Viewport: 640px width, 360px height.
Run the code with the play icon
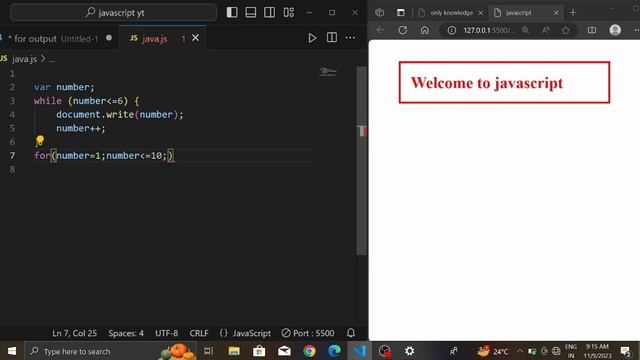tap(312, 38)
